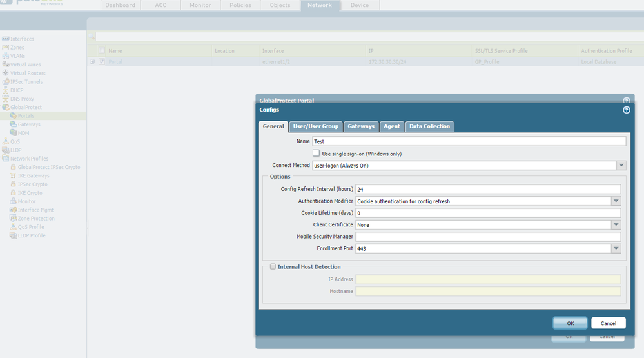Open help for the Configs dialog
This screenshot has width=644, height=358.
tap(626, 110)
